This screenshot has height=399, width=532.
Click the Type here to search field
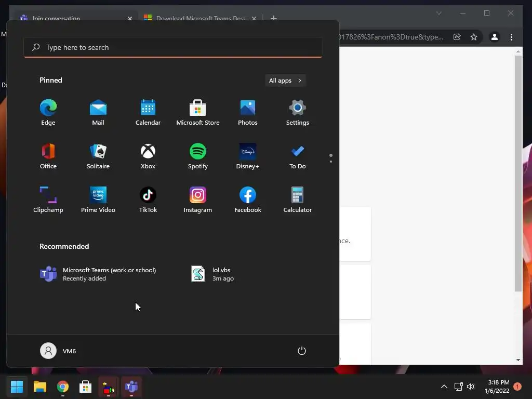click(173, 47)
